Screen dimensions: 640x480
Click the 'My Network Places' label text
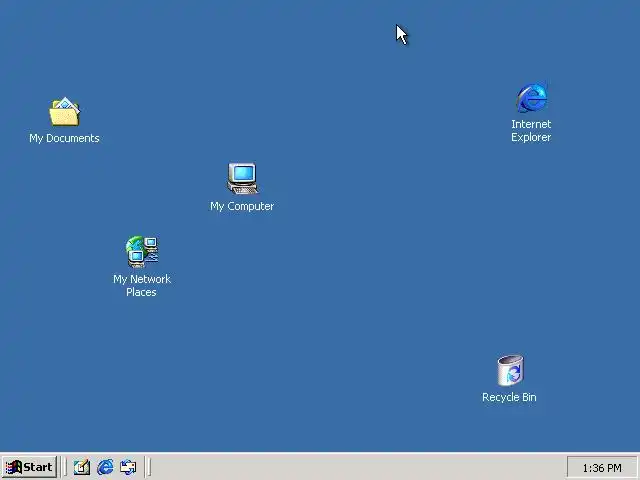(x=142, y=286)
